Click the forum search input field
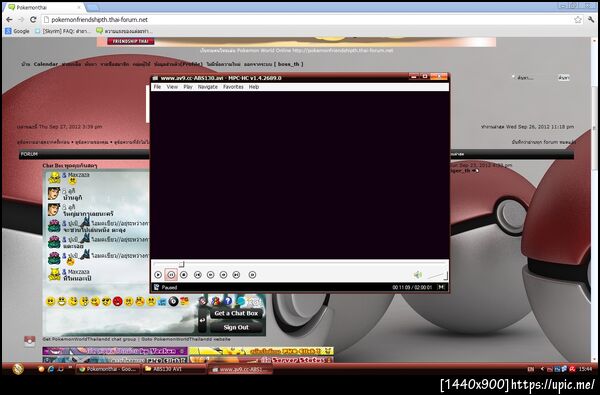600x395 pixels. coord(534,78)
